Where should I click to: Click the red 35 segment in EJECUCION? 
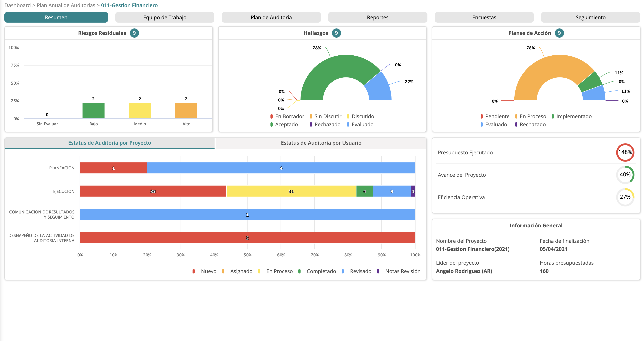[x=153, y=191]
